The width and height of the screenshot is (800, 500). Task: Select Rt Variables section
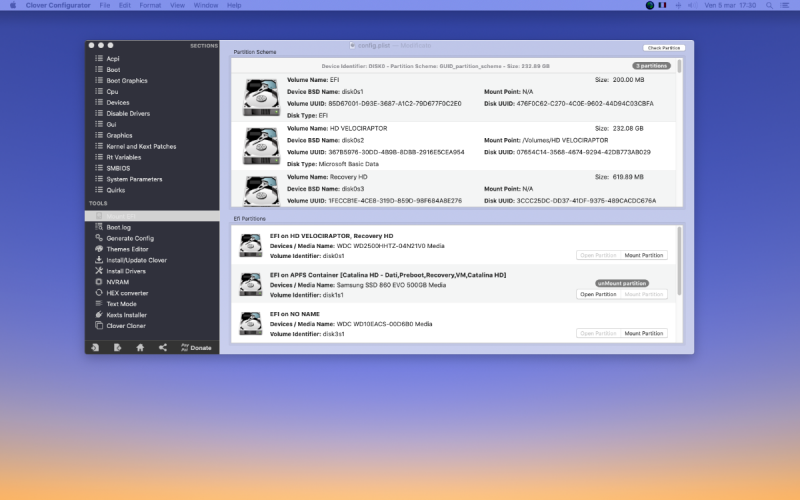[123, 158]
